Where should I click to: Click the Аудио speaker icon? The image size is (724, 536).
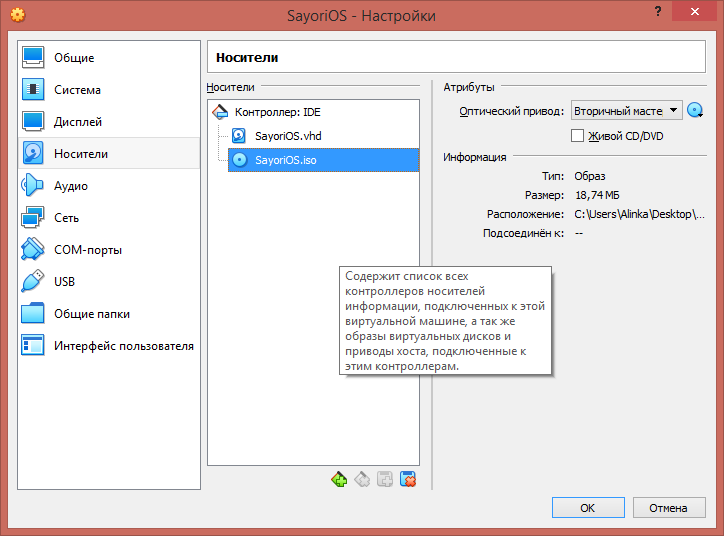tap(33, 186)
